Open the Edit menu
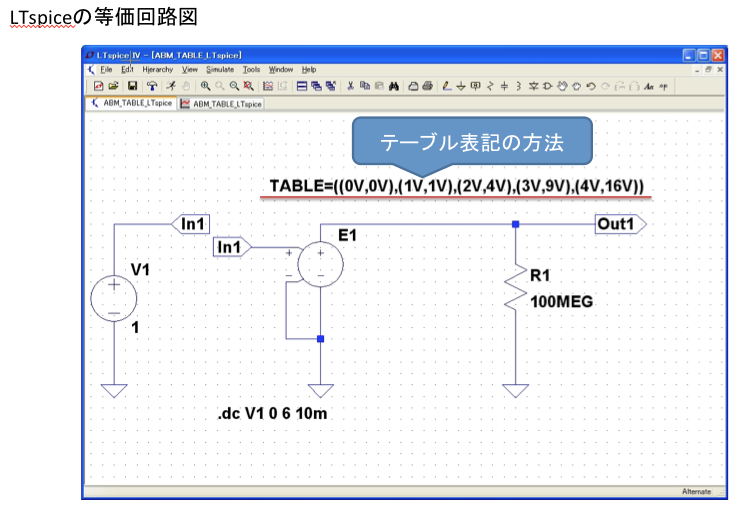 point(127,70)
